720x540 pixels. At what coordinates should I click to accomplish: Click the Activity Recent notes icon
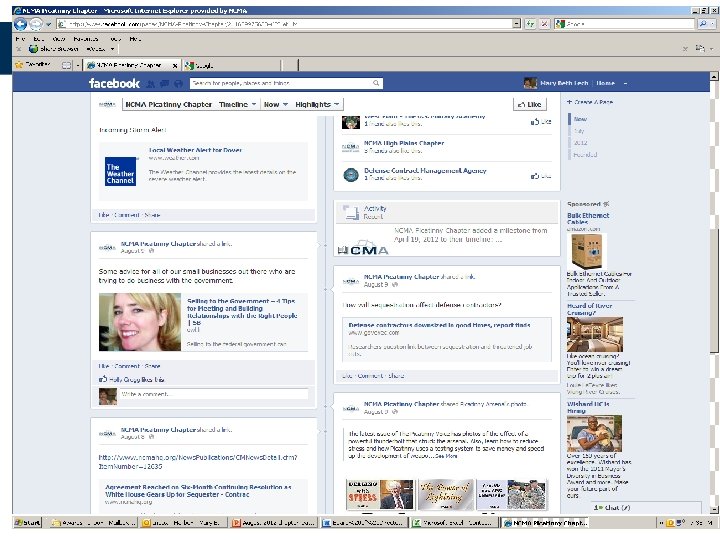(x=351, y=213)
